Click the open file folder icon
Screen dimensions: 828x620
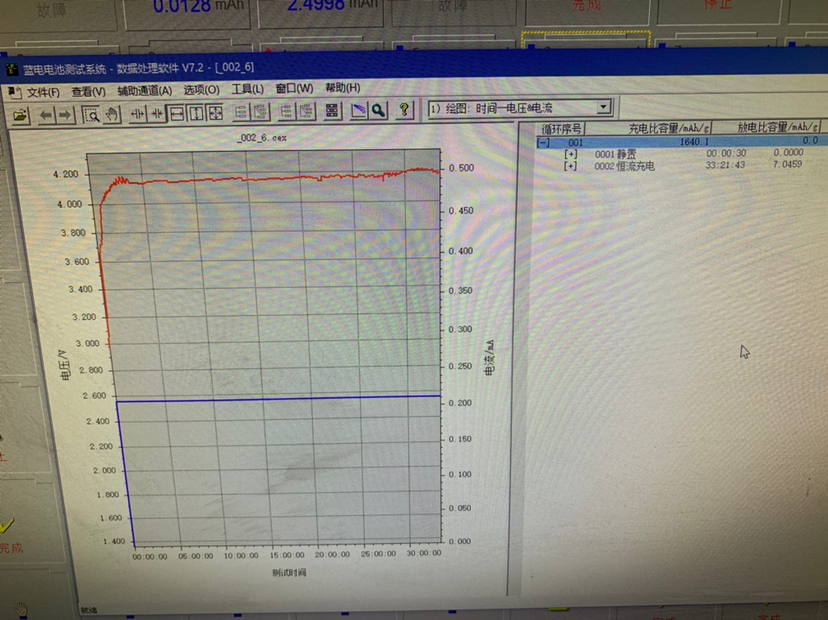[18, 115]
